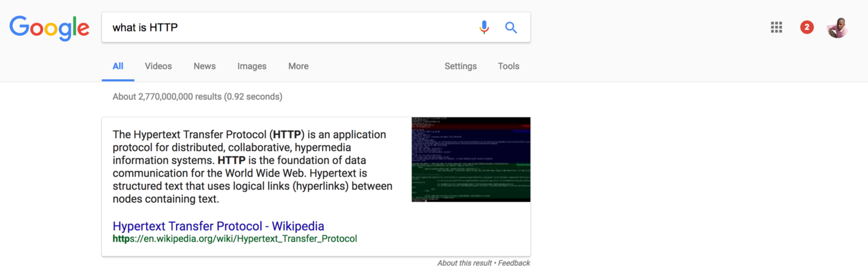The height and width of the screenshot is (275, 868).
Task: Start a voice search with the microphone
Action: [484, 27]
